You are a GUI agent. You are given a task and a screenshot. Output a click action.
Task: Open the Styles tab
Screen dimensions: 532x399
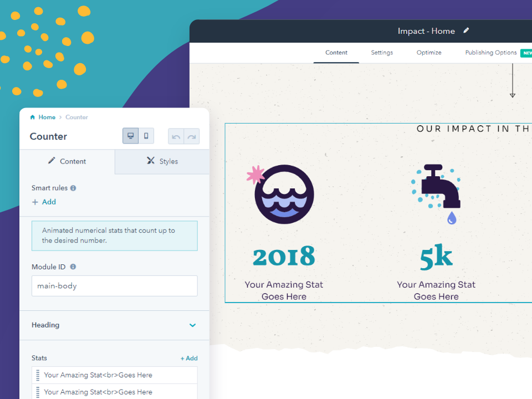tap(162, 161)
